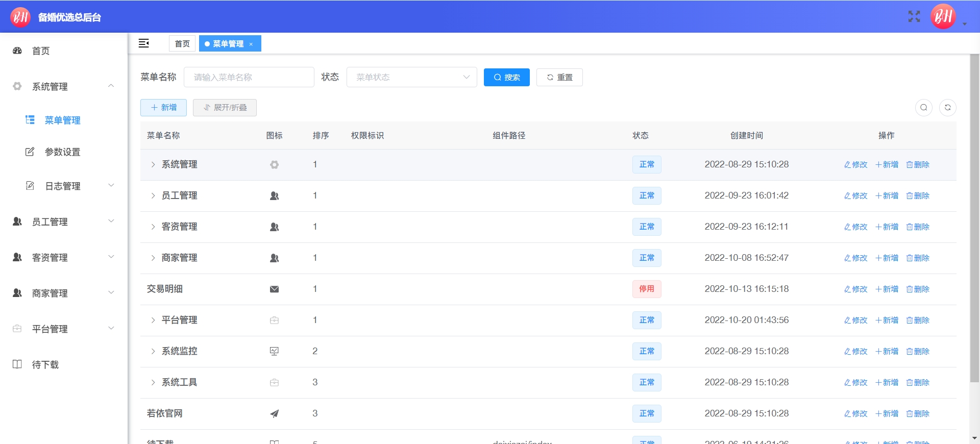This screenshot has height=444, width=980.
Task: Click 删除 for 交易明细 row
Action: [x=918, y=289]
